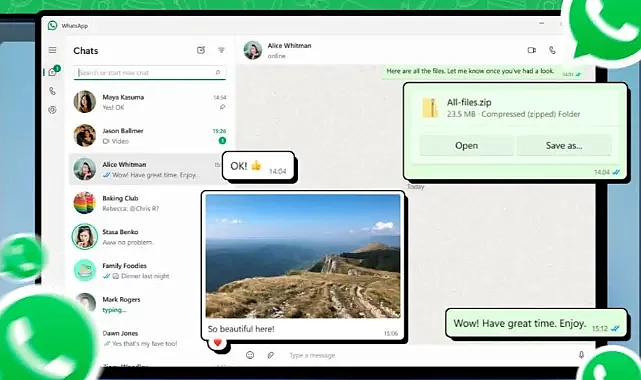641x380 pixels.
Task: Open the hamburger navigation menu
Action: tap(52, 50)
